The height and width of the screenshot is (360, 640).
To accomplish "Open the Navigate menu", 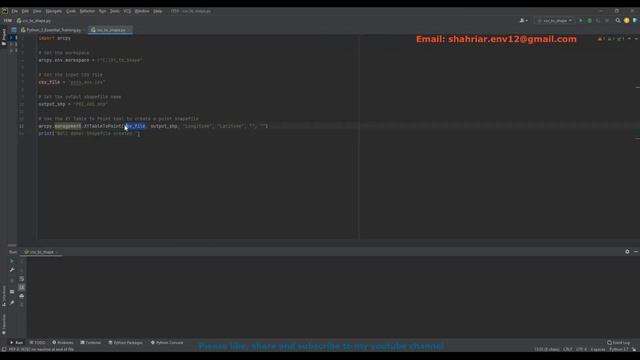I will coord(53,11).
